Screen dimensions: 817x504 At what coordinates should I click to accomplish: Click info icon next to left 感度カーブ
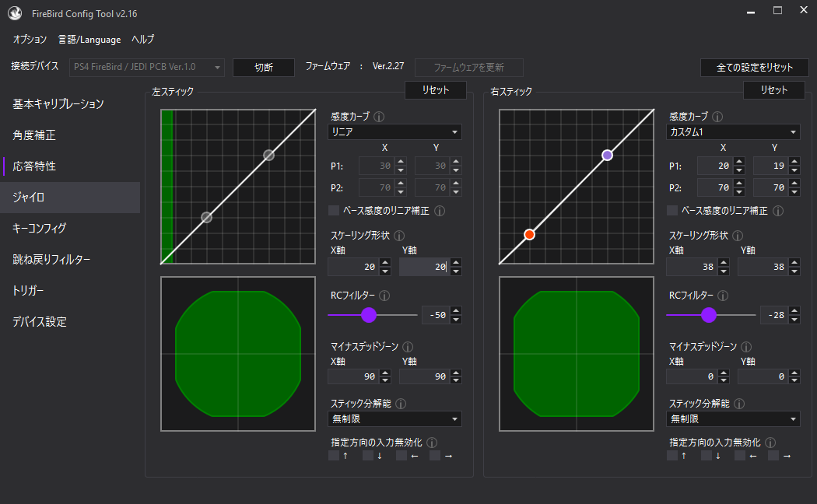click(380, 117)
